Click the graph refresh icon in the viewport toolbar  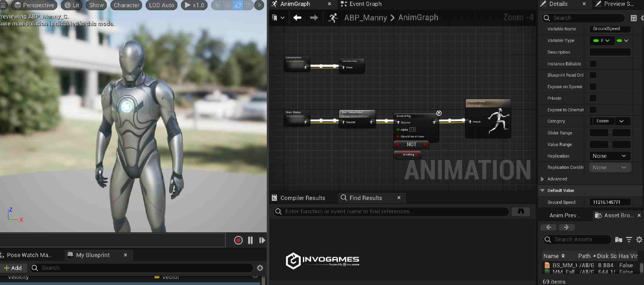(x=238, y=5)
